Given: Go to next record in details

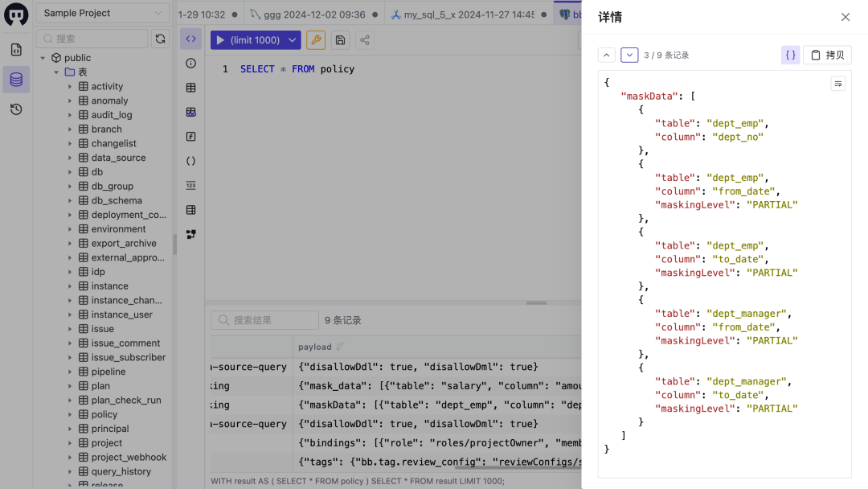Looking at the screenshot, I should (x=629, y=55).
